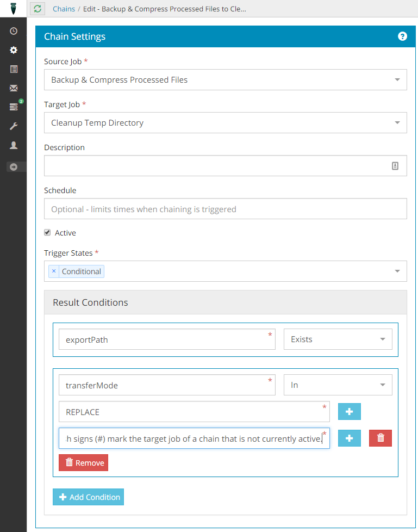Open the clock schedule icon in sidebar
Screen dimensions: 418x532
(x=14, y=32)
